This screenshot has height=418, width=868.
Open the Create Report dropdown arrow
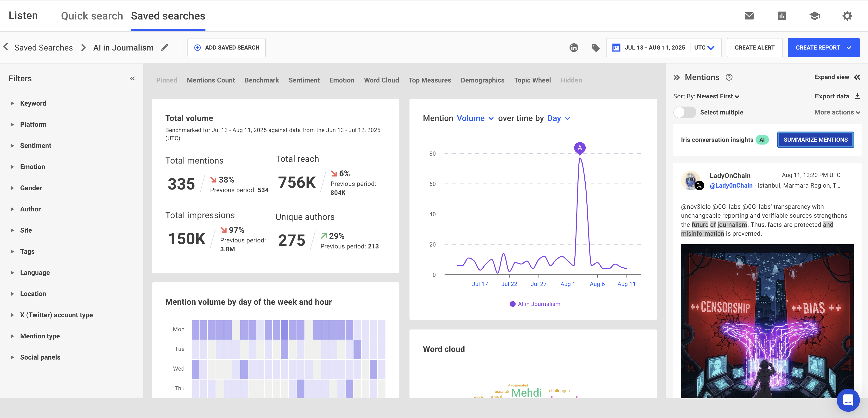click(x=849, y=48)
